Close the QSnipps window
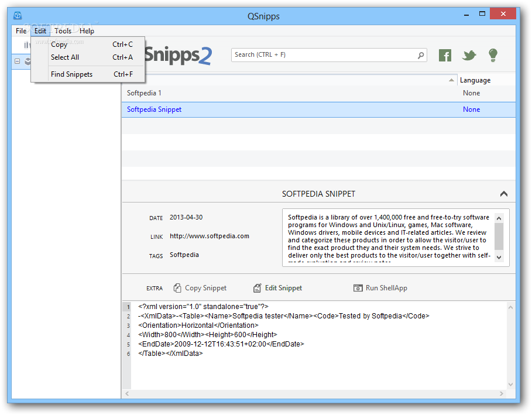Viewport: 532px width, 415px height. (503, 14)
